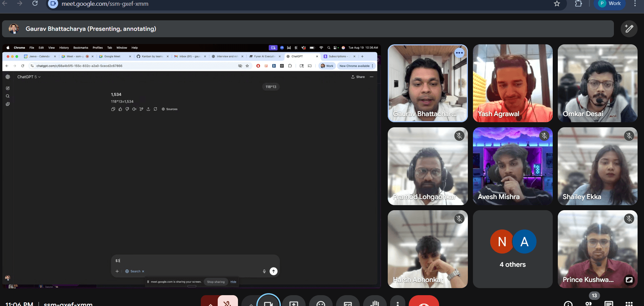Copy the 1,534 response in ChatGPT
The width and height of the screenshot is (644, 306).
coord(113,109)
